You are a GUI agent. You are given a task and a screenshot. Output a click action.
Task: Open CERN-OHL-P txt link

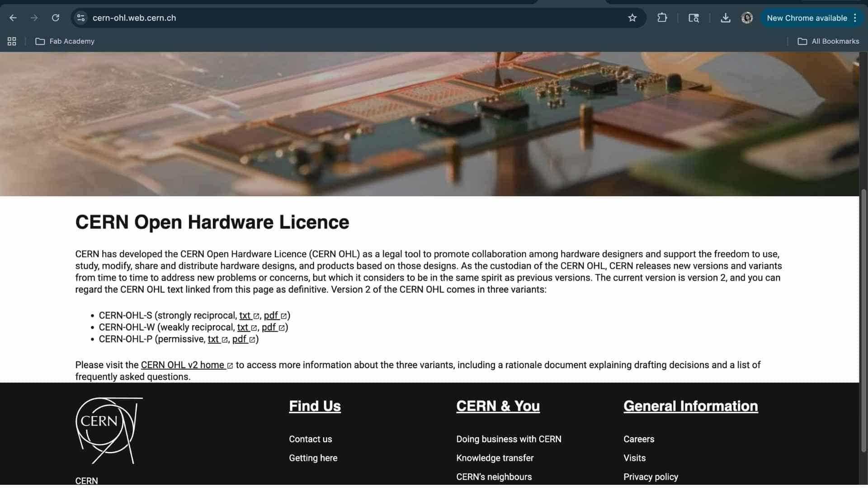tap(217, 339)
